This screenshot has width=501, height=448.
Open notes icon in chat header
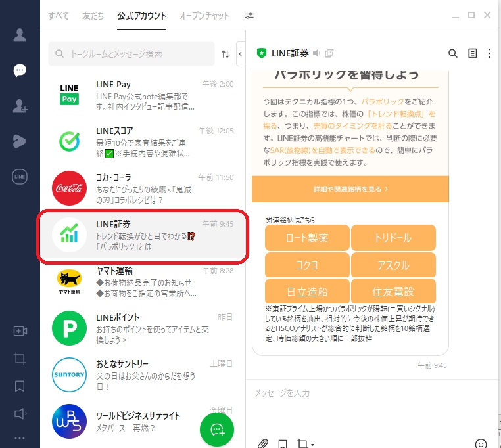pos(472,53)
